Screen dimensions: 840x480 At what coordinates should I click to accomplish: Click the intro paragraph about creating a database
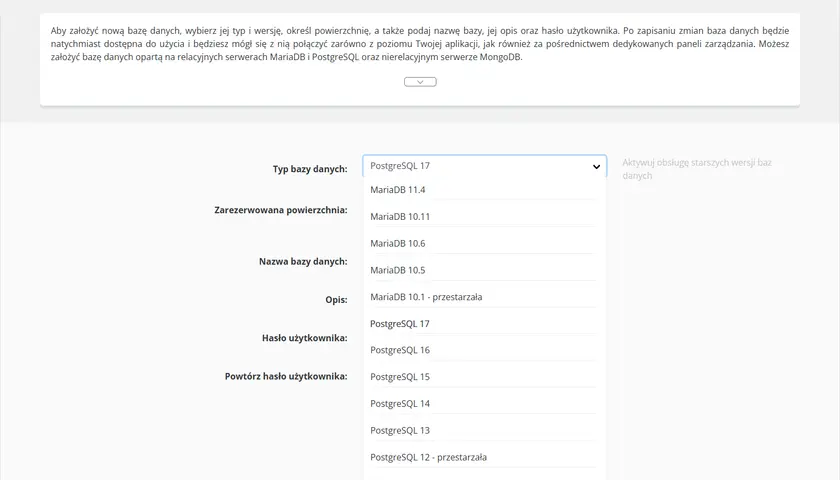(420, 44)
